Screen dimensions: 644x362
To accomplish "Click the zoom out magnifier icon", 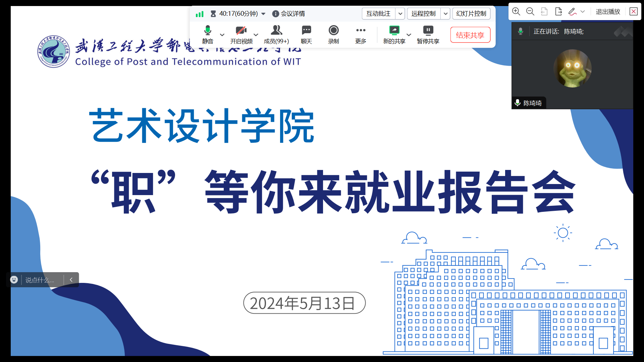I will [x=530, y=12].
